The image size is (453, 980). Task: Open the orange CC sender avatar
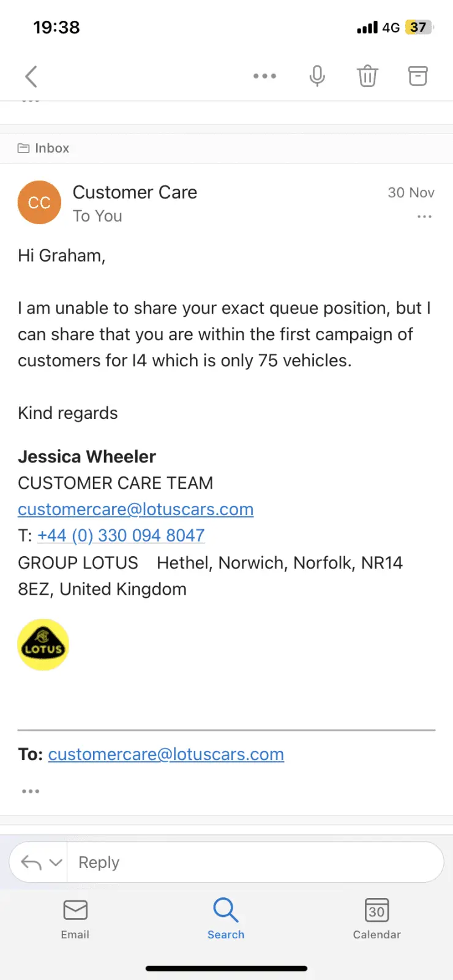pos(39,203)
